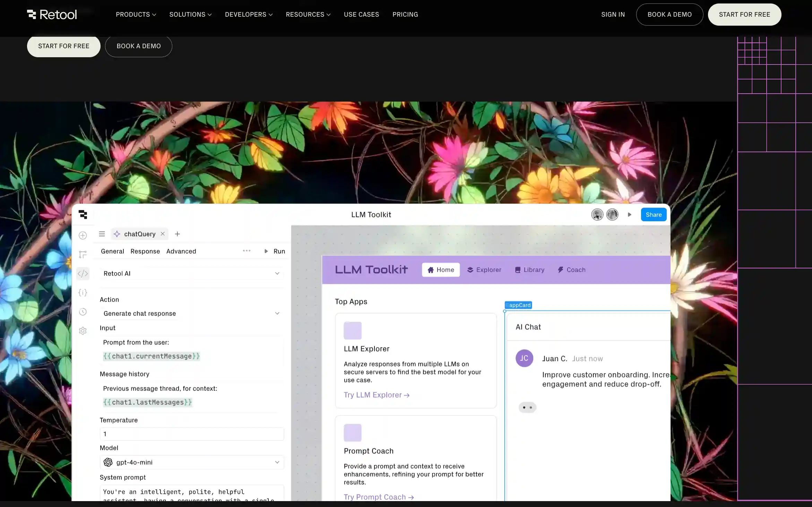Click the second collaborator avatar
This screenshot has height=507, width=812.
[612, 215]
